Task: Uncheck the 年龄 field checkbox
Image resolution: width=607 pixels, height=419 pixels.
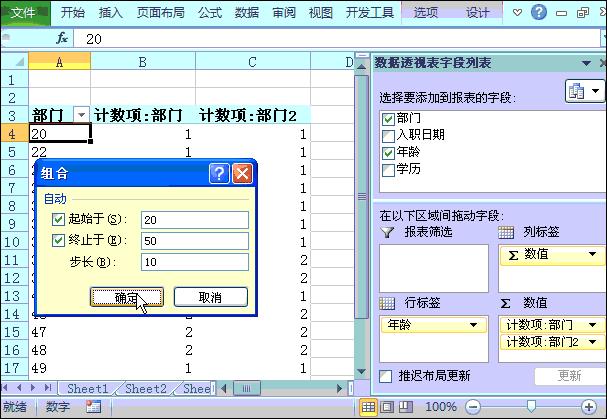Action: coord(388,153)
